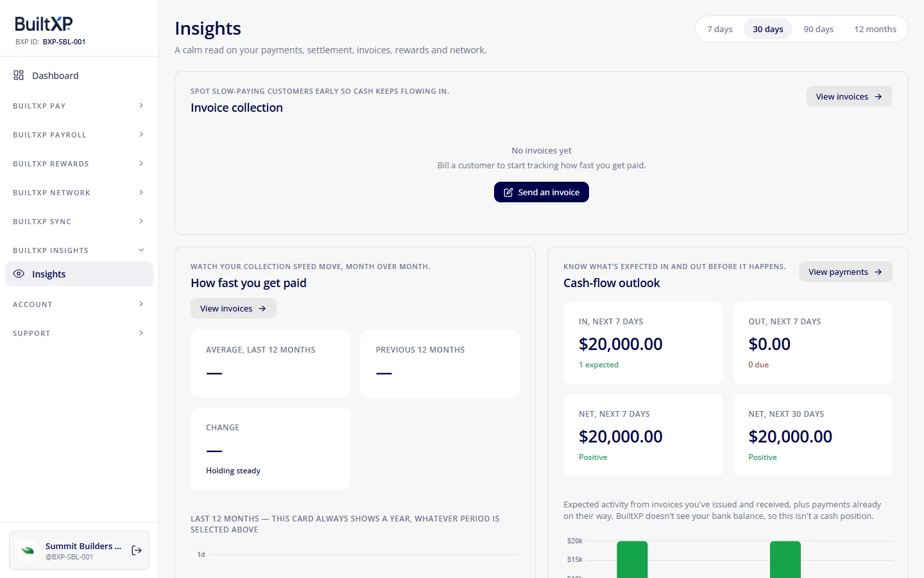
Task: Click the OUT, NEXT 7 DAYS $0.00 amount
Action: click(769, 344)
